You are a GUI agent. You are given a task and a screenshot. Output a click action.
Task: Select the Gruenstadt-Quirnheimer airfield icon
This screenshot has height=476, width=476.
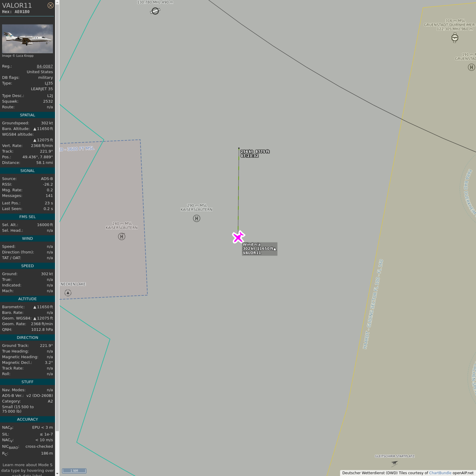click(x=455, y=38)
